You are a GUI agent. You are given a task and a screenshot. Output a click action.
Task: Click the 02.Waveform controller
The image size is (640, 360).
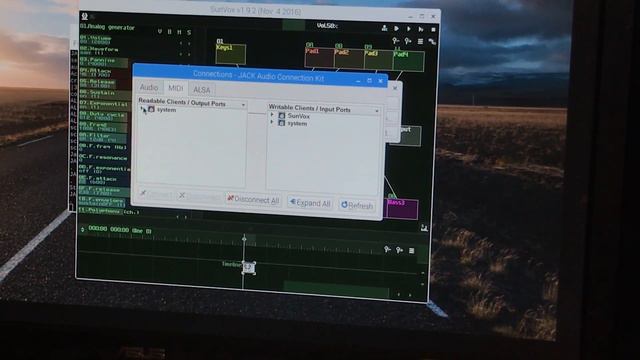click(104, 51)
